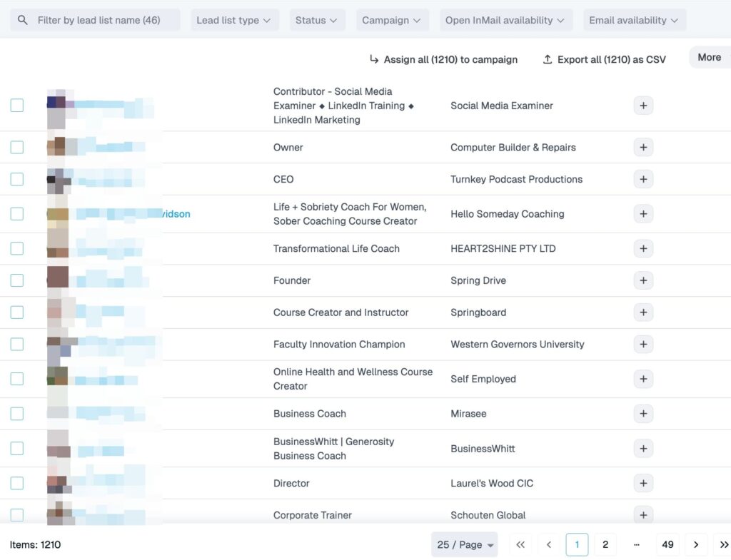The height and width of the screenshot is (560, 731).
Task: Click the 'Laurel's Wood CIC' company text
Action: (491, 483)
